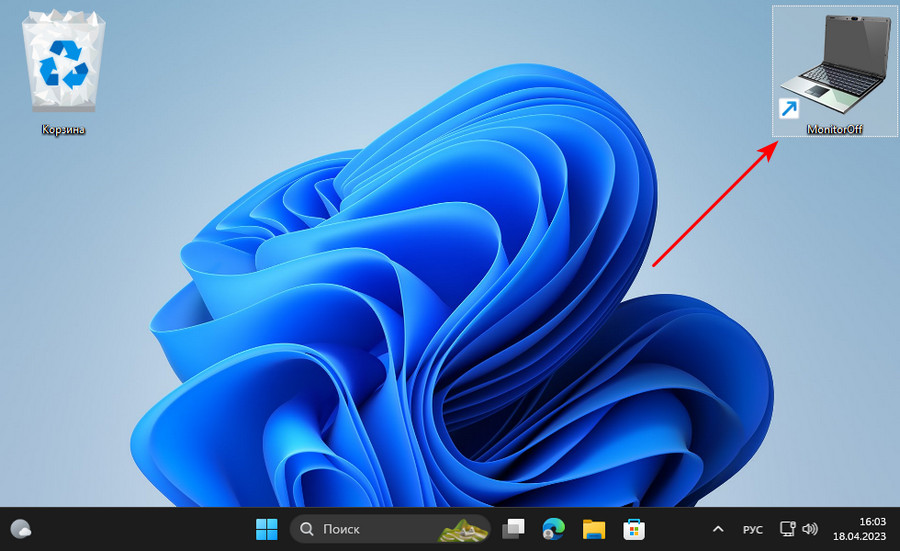Click the shortcut arrow overlay on MonitorOff
Viewport: 900px width, 551px height.
(788, 108)
